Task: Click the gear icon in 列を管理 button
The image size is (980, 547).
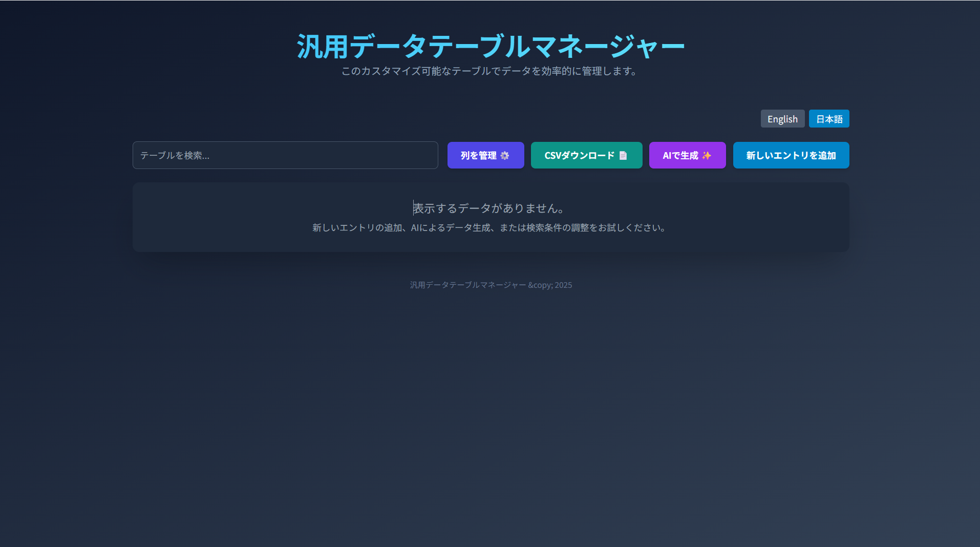Action: pos(505,156)
